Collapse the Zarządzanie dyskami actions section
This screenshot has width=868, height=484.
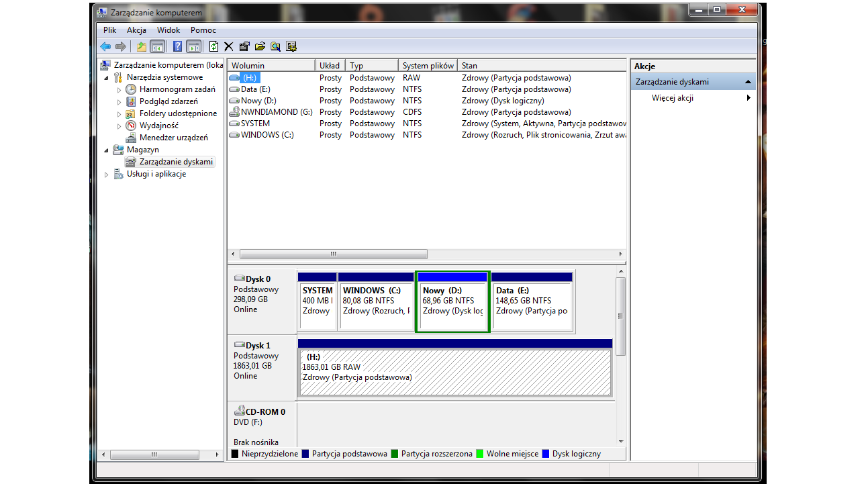[x=748, y=82]
